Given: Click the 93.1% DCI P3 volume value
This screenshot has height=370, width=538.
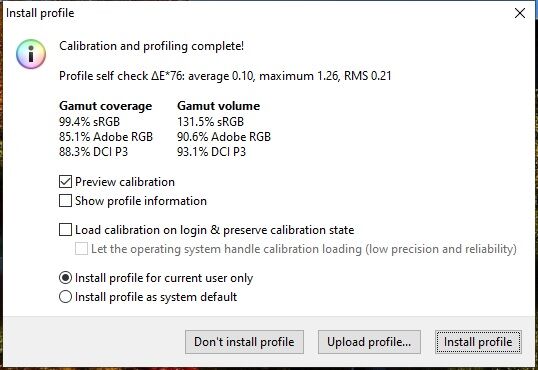Looking at the screenshot, I should (x=211, y=152).
